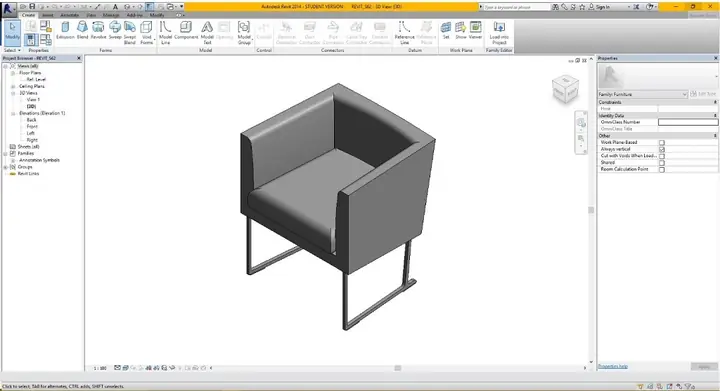
Task: Select Ref. Level floor plan
Action: pyautogui.click(x=36, y=79)
